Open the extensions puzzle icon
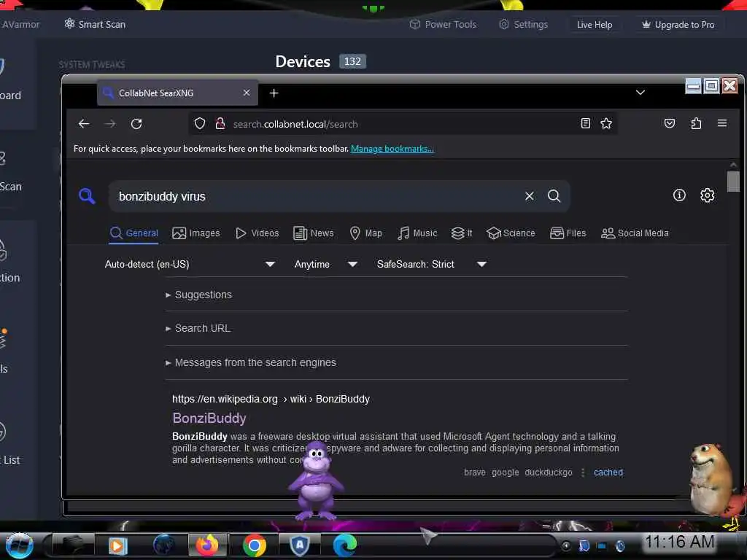Viewport: 747px width, 560px height. 696,123
